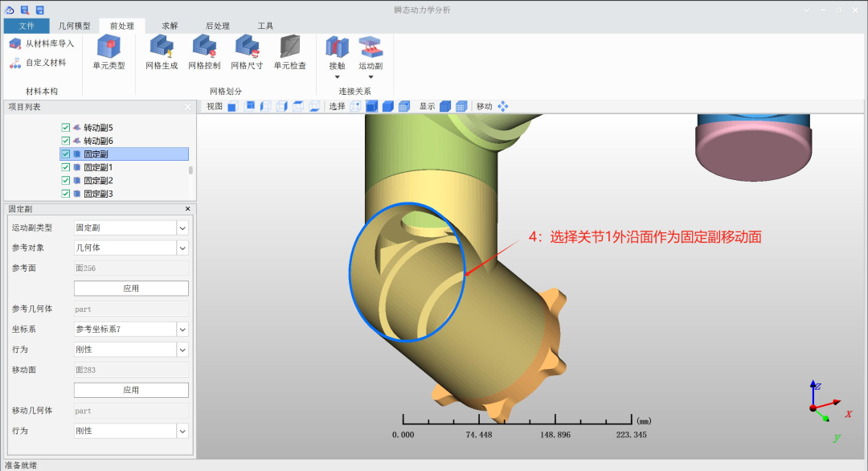
Task: Click the cloud icon in the title bar
Action: [x=10, y=10]
